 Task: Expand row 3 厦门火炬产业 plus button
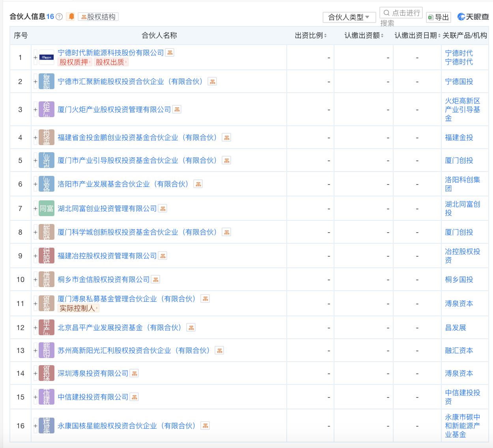tap(35, 110)
